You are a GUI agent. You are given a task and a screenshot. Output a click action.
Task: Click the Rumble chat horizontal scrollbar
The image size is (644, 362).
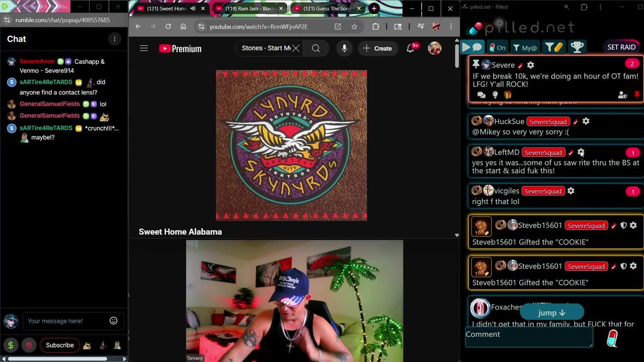tap(58, 358)
